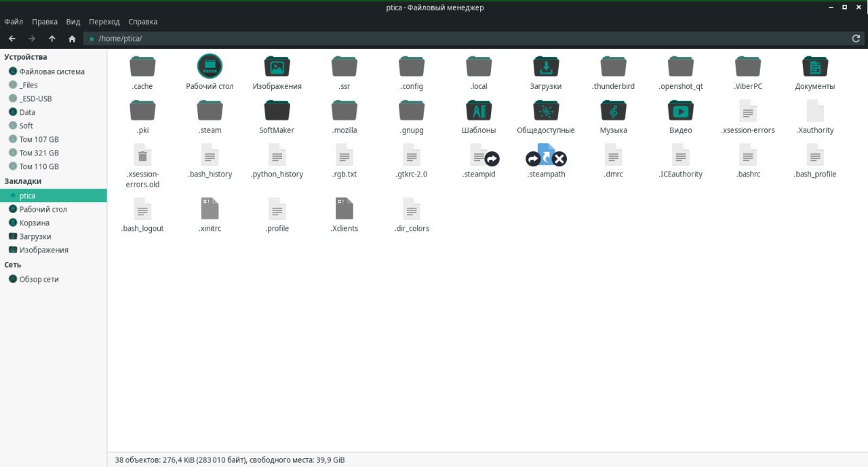This screenshot has width=868, height=467.
Task: Select the .mozilla folder icon
Action: pyautogui.click(x=344, y=110)
